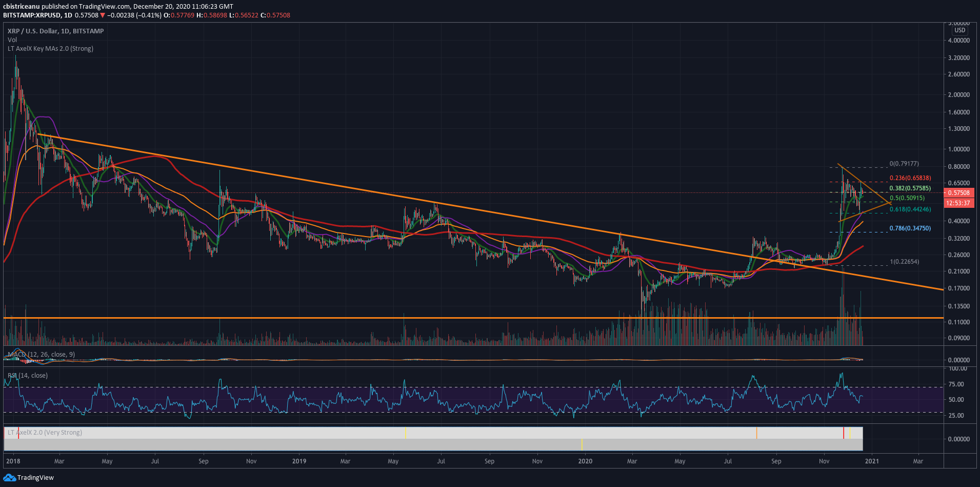Click the 0.13500 price axis label
The image size is (980, 487).
point(959,306)
